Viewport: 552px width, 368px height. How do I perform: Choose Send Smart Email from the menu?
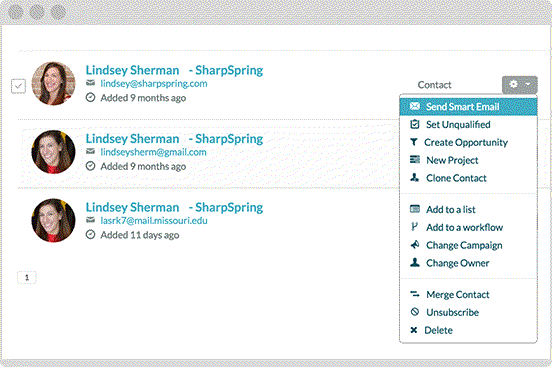pos(468,106)
